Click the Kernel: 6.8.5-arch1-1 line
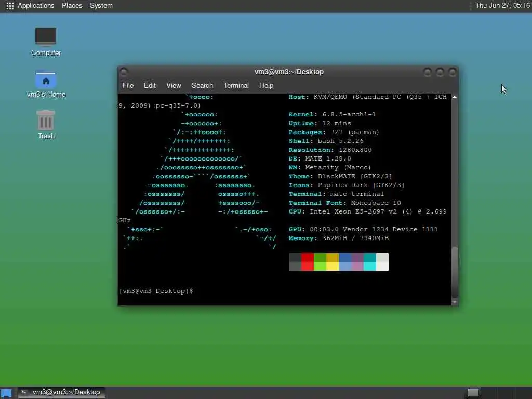Image resolution: width=532 pixels, height=399 pixels. (332, 114)
